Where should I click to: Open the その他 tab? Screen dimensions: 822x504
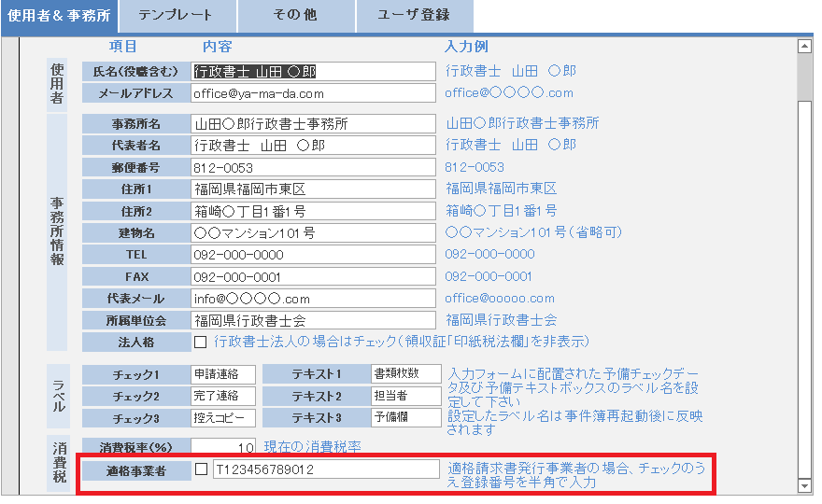point(296,16)
